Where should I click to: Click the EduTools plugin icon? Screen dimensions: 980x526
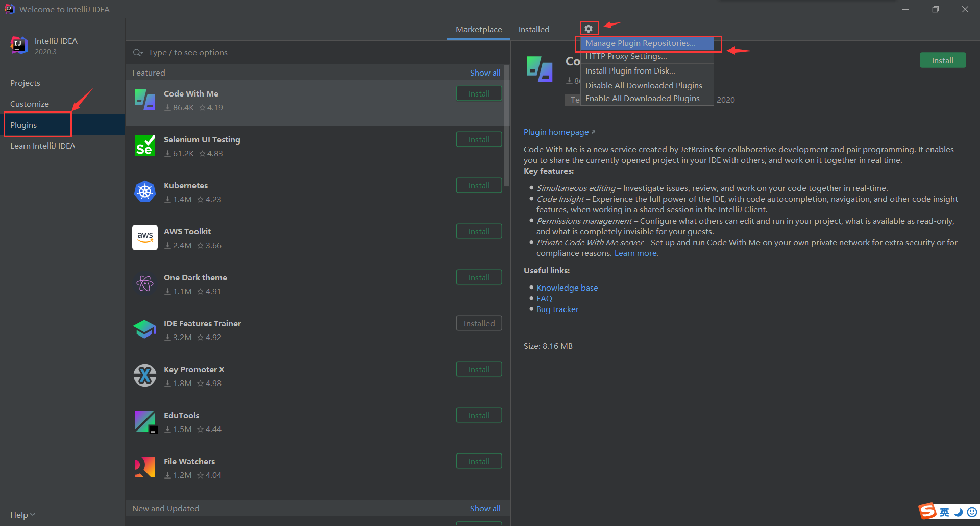coord(145,422)
